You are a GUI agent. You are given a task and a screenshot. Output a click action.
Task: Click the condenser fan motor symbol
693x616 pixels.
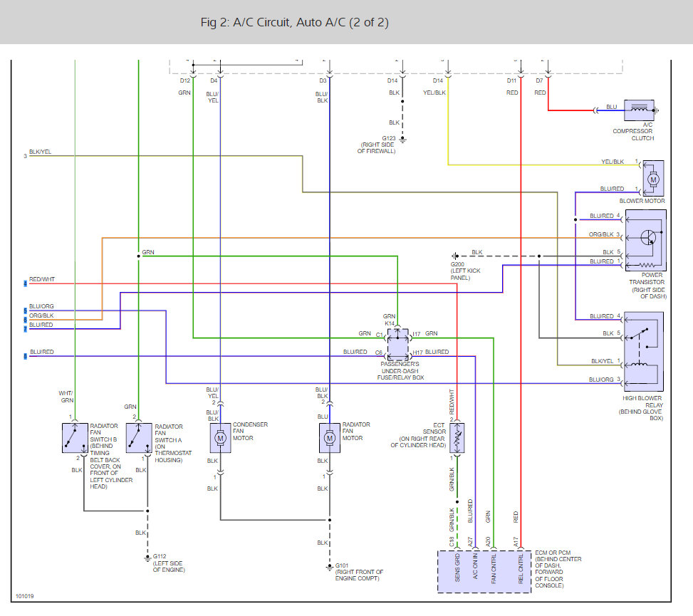[x=221, y=438]
